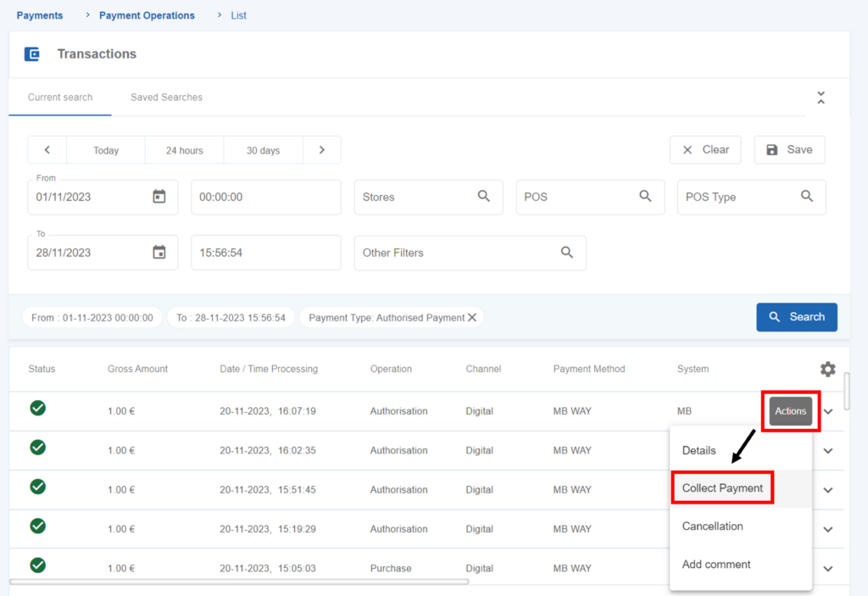Image resolution: width=868 pixels, height=596 pixels.
Task: Go to next date range arrow
Action: pyautogui.click(x=322, y=150)
